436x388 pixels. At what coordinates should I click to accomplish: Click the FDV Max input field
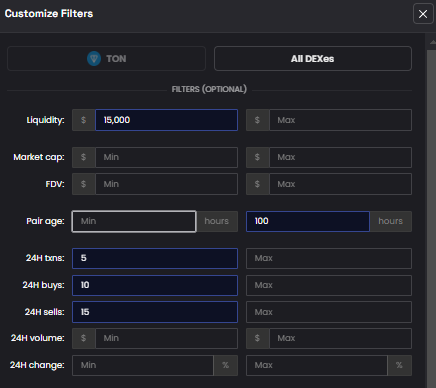340,184
